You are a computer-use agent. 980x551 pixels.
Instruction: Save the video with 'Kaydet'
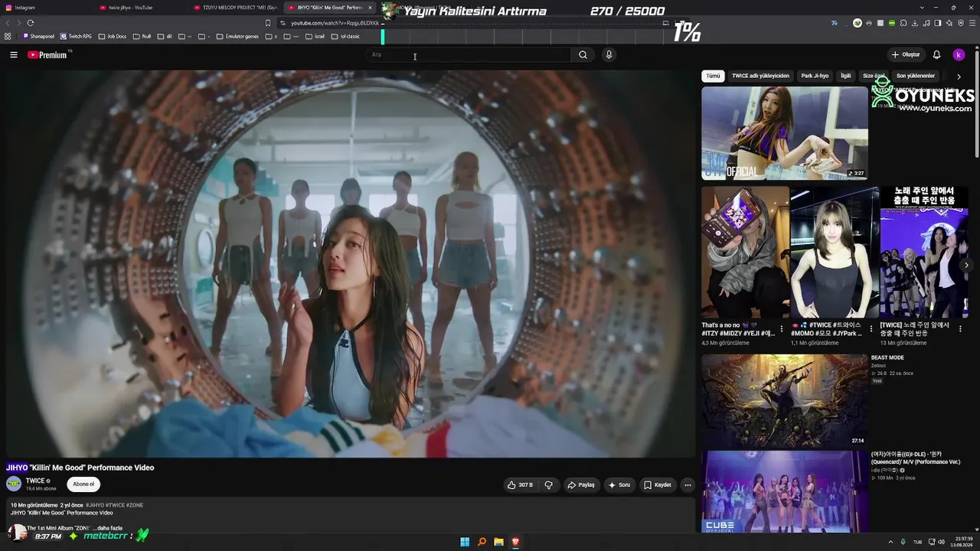pos(658,484)
